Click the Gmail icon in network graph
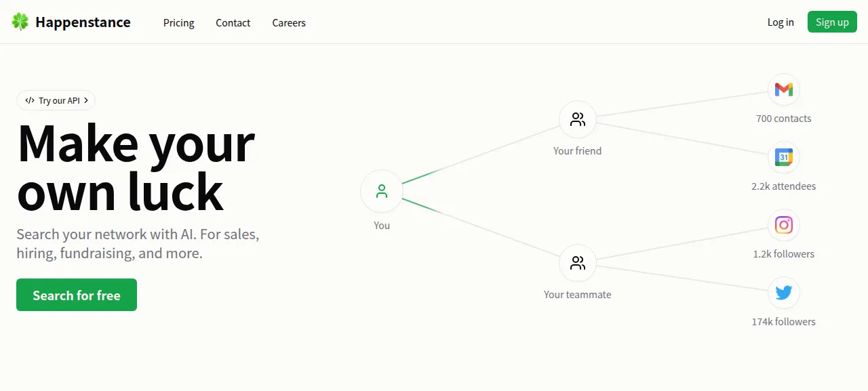868x391 pixels. click(783, 89)
